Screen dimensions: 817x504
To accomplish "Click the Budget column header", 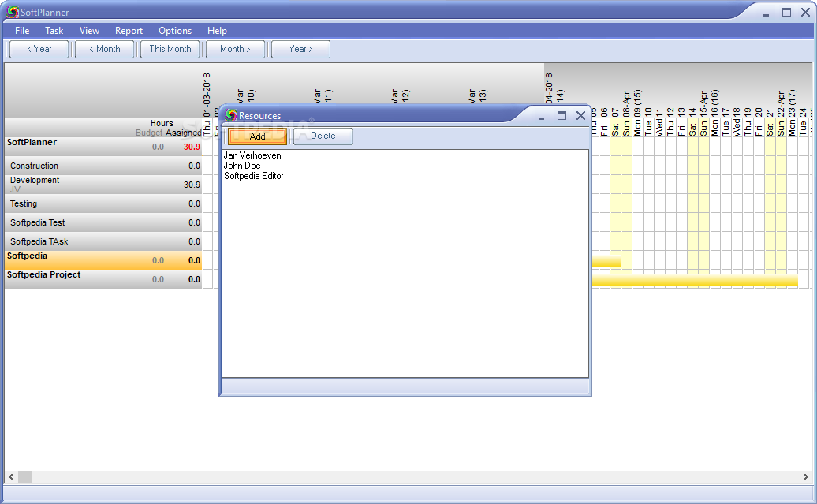I will pyautogui.click(x=149, y=133).
